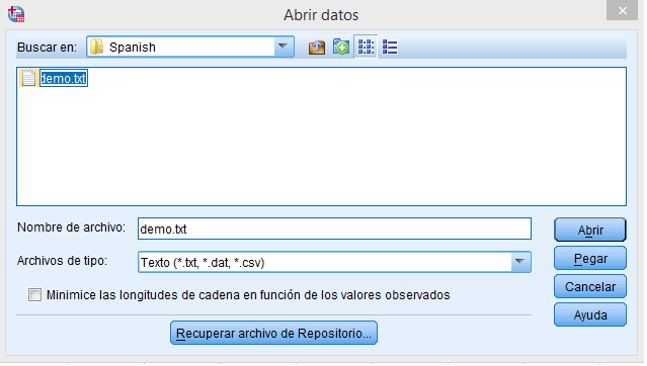Go up one folder level icon
The width and height of the screenshot is (647, 366).
[x=316, y=47]
